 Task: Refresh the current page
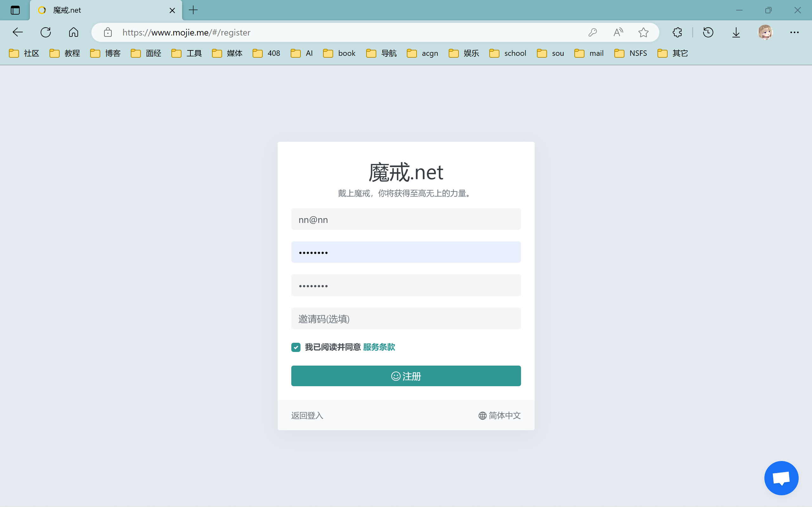coord(46,32)
